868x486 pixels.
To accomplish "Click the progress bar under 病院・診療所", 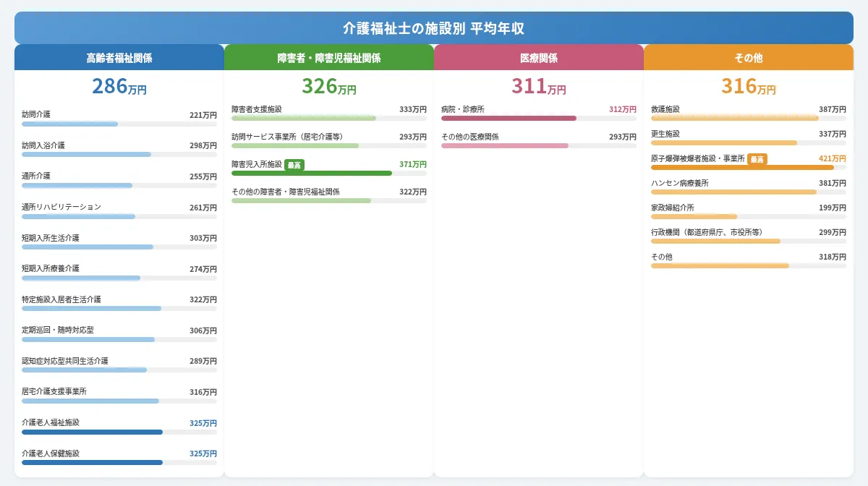I will 539,118.
